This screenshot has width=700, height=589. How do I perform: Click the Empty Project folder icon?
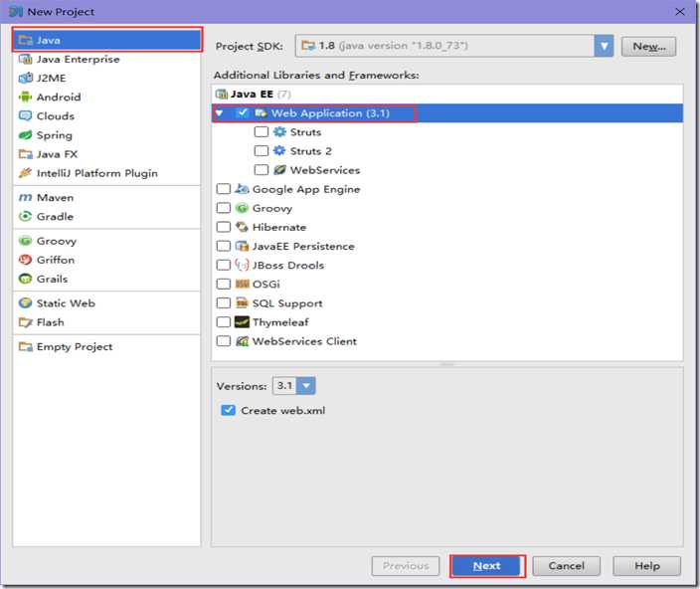coord(26,346)
